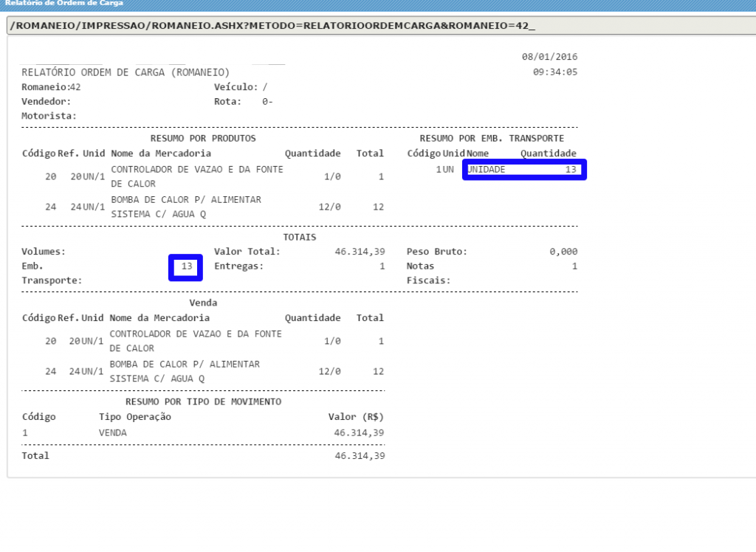Select the RESUMO POR PRODUTOS header
The image size is (756, 552).
[x=203, y=137]
